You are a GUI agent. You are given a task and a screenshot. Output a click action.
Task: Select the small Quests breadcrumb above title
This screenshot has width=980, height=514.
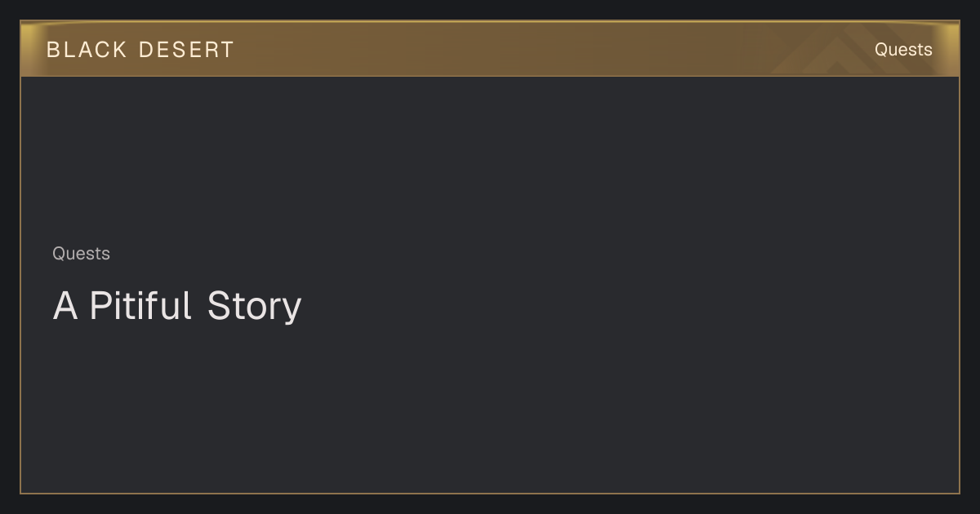pyautogui.click(x=81, y=254)
